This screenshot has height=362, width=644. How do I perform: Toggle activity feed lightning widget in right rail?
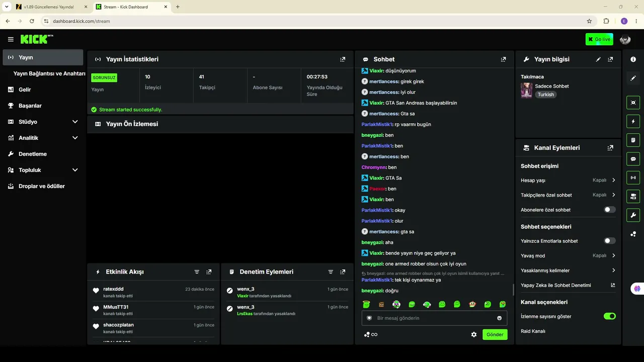[633, 121]
